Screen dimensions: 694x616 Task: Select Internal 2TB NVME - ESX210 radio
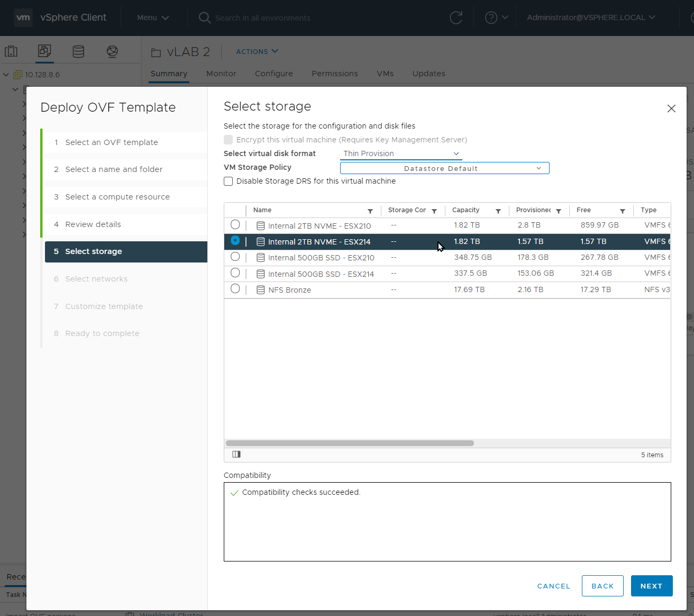[235, 225]
